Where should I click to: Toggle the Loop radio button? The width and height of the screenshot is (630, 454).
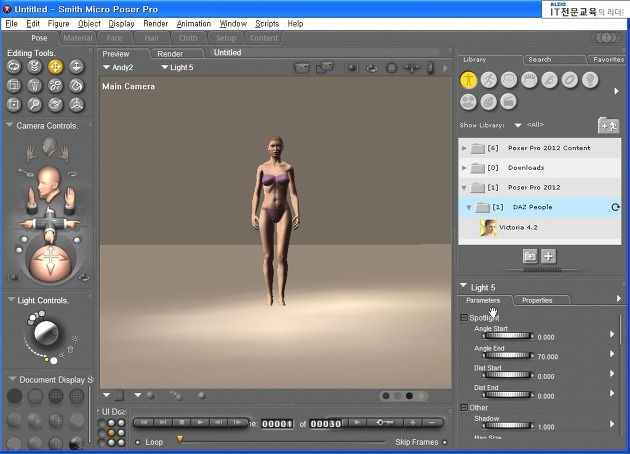coord(138,442)
